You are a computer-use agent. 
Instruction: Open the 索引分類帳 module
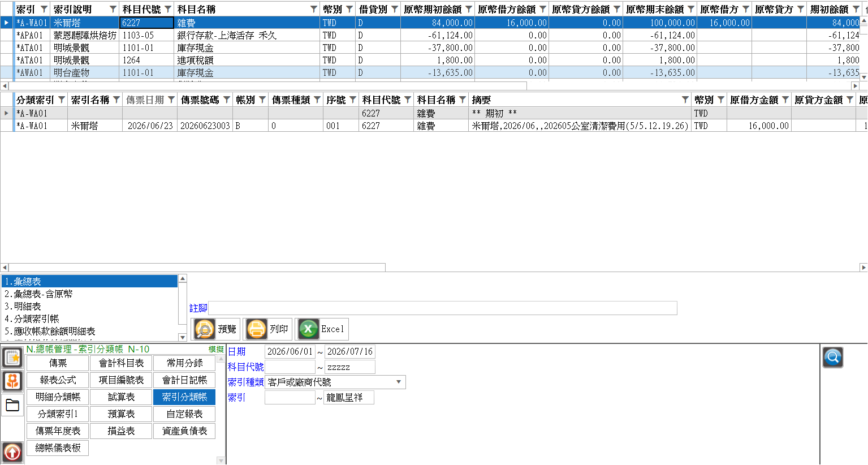(x=184, y=397)
